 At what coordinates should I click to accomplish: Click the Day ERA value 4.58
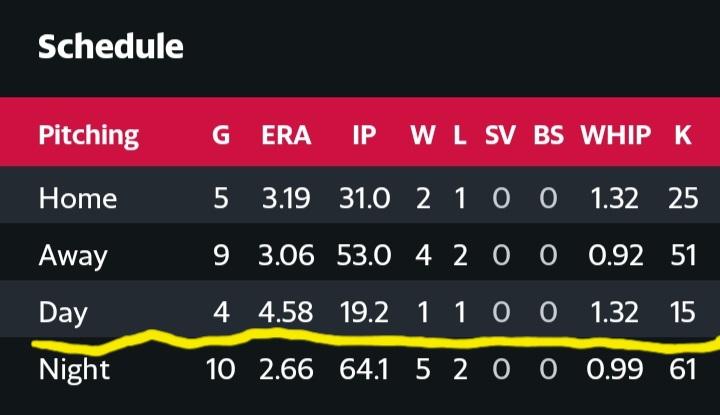pyautogui.click(x=286, y=312)
